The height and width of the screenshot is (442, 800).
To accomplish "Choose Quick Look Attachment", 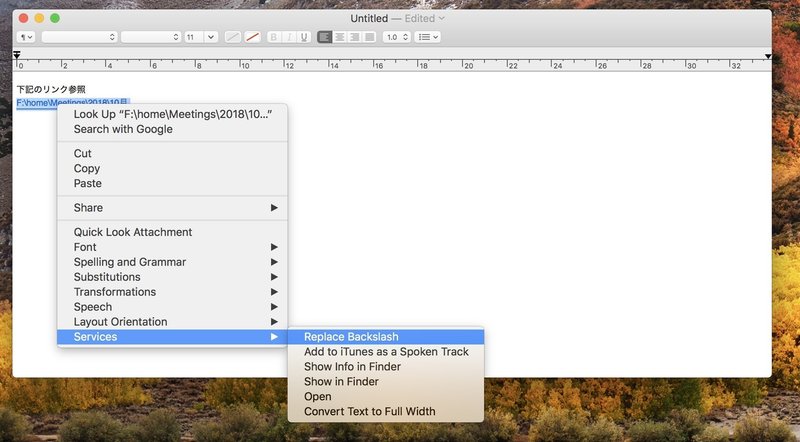I will [172, 232].
